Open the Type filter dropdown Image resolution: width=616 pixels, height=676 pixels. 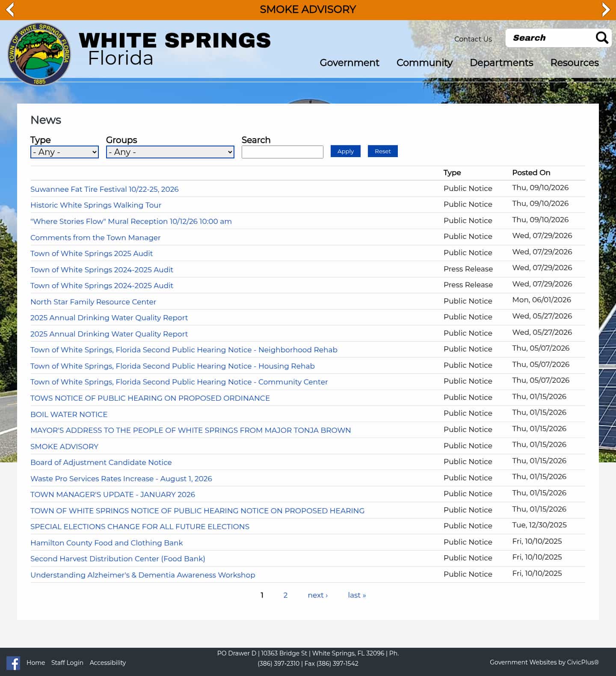click(x=65, y=152)
